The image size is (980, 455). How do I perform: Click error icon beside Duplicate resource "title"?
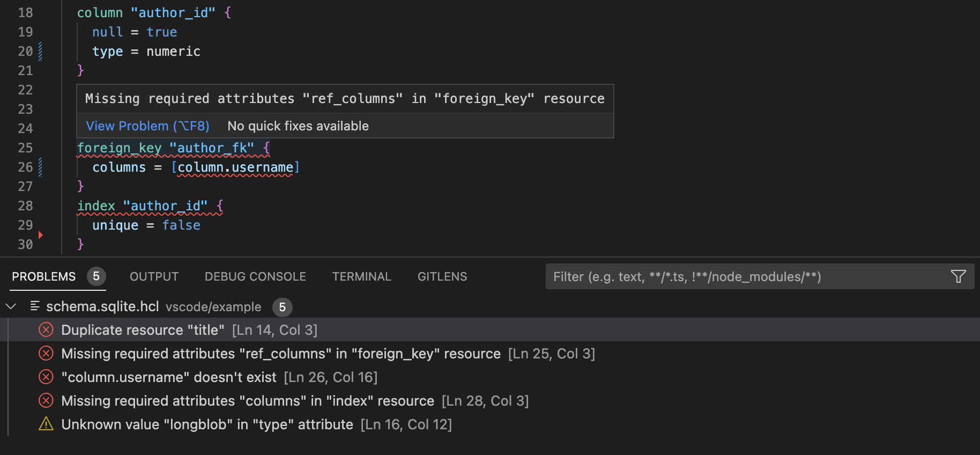pos(46,330)
